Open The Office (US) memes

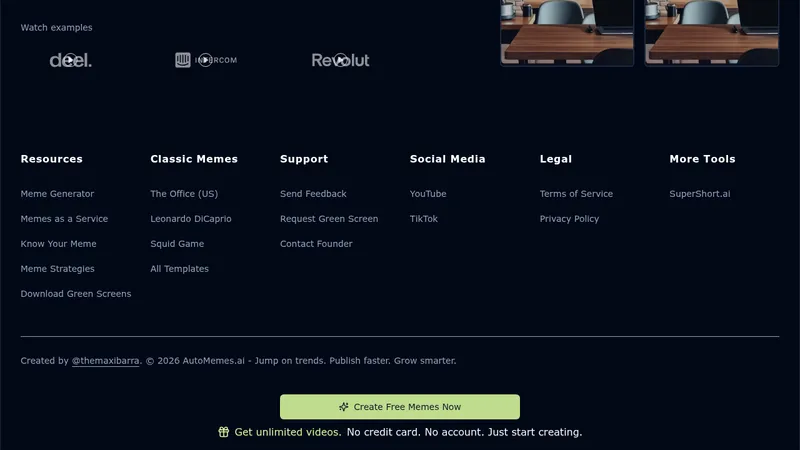(x=184, y=194)
